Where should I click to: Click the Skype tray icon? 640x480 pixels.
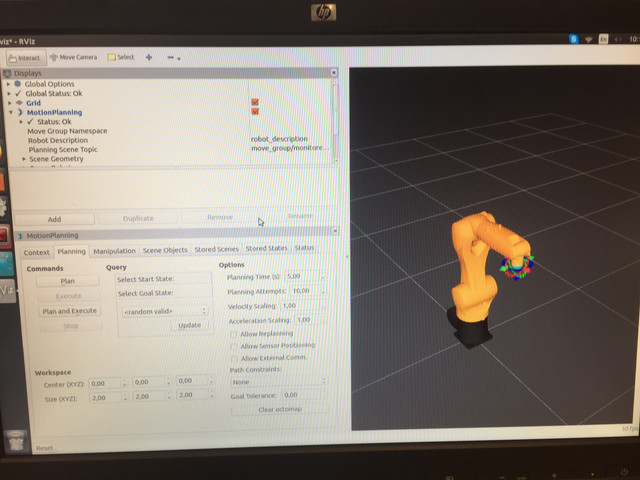click(x=573, y=39)
